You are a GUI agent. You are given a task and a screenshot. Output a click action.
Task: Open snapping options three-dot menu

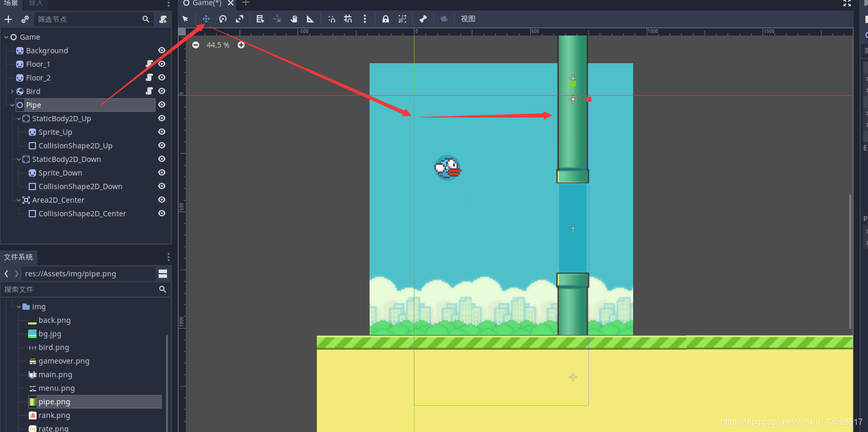coord(365,19)
